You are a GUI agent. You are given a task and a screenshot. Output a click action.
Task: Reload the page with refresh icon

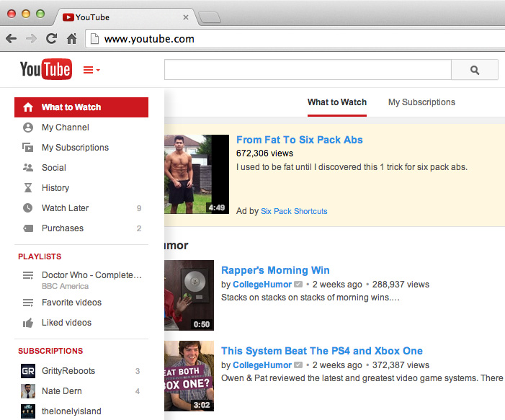pos(52,39)
